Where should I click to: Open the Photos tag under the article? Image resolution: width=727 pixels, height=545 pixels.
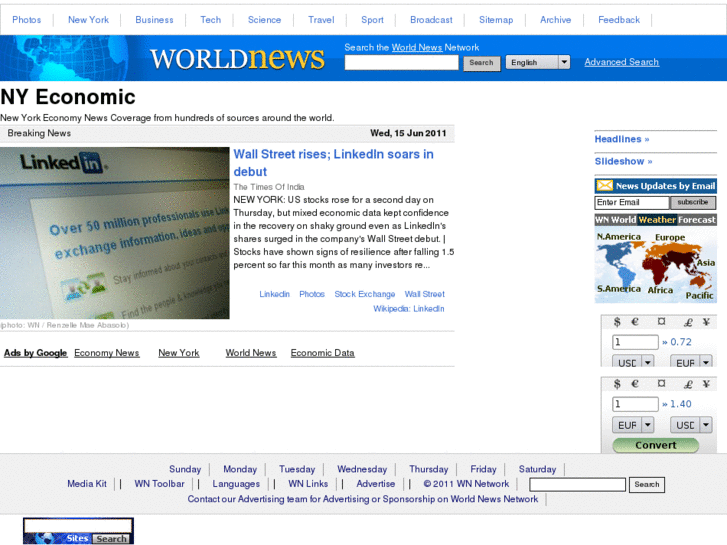[x=312, y=294]
